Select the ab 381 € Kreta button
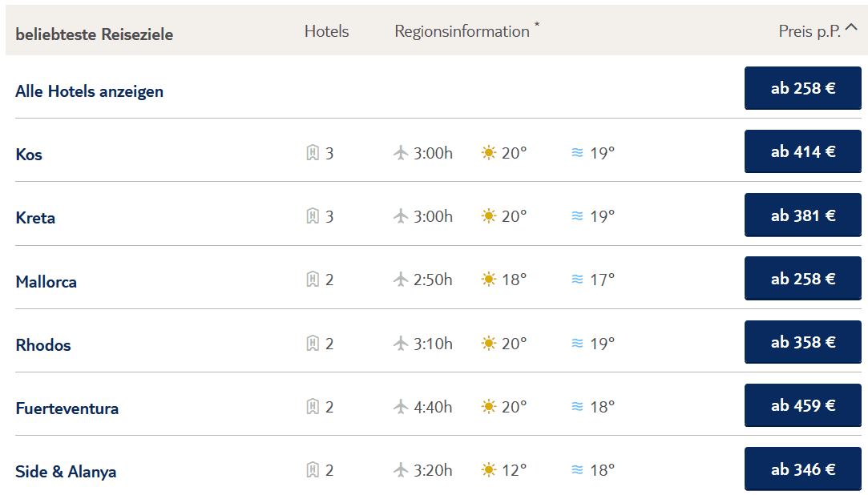868x495 pixels. click(x=802, y=215)
